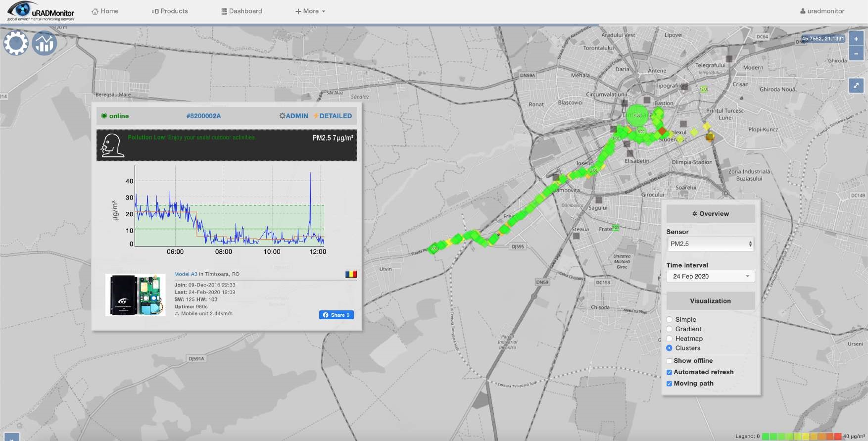Click the Visualization section header

(x=710, y=301)
